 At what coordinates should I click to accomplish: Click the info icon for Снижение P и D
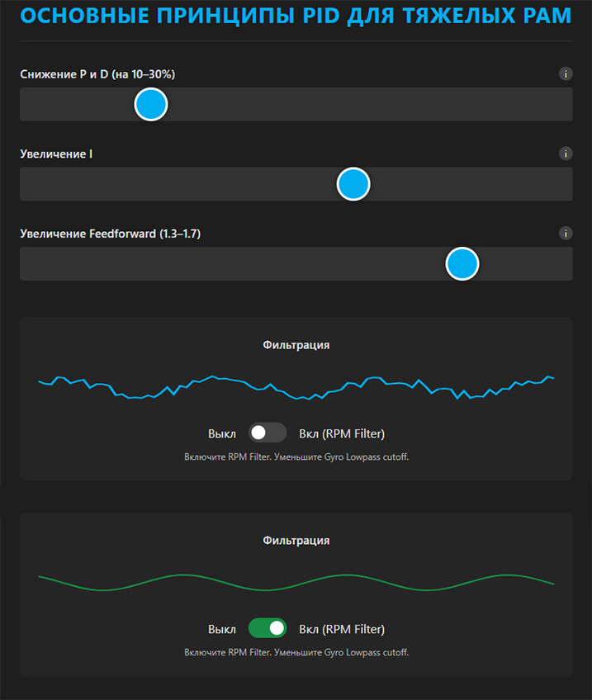pos(566,74)
